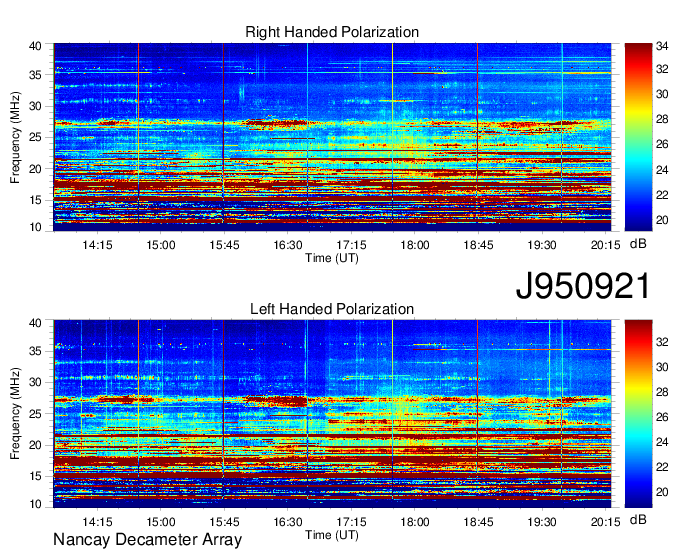Click the 25 MHz tick of Left Handed plot
The image size is (680, 552).
(35, 414)
